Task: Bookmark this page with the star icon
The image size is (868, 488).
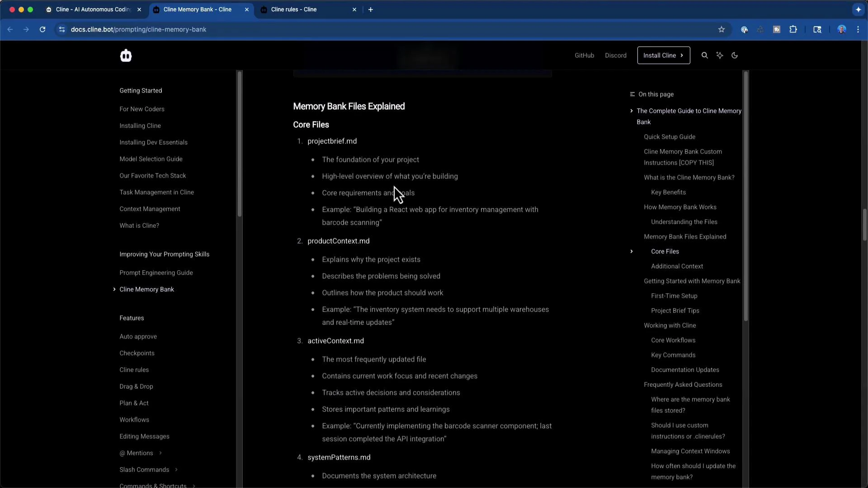Action: [722, 29]
